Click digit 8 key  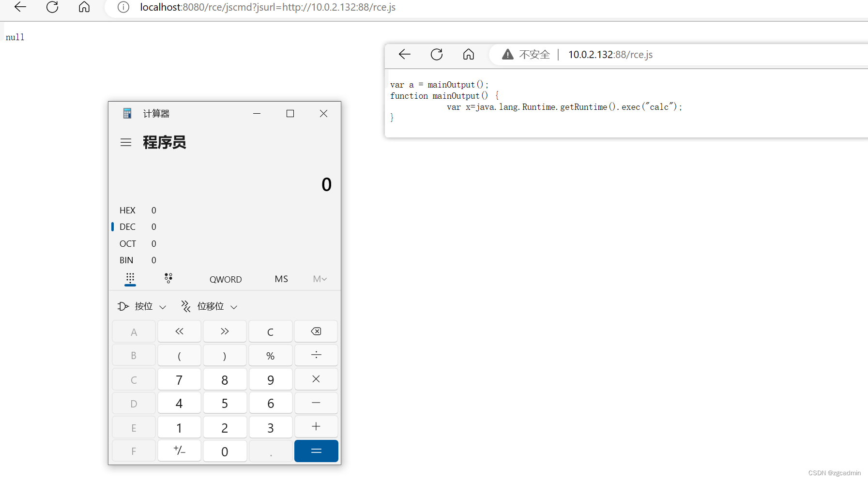point(225,379)
